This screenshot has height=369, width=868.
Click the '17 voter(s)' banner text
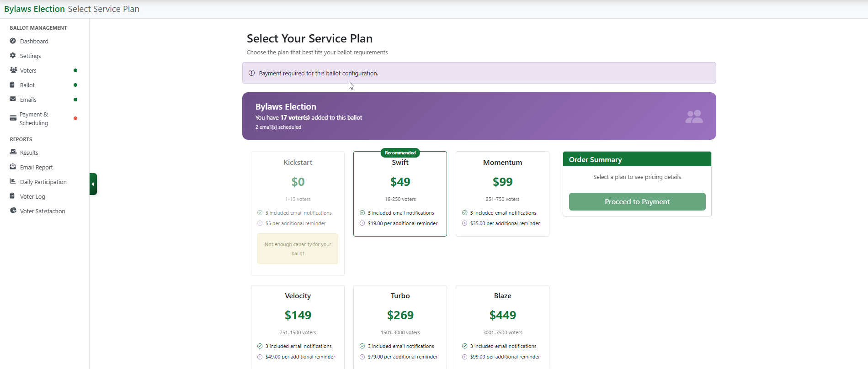pos(295,117)
